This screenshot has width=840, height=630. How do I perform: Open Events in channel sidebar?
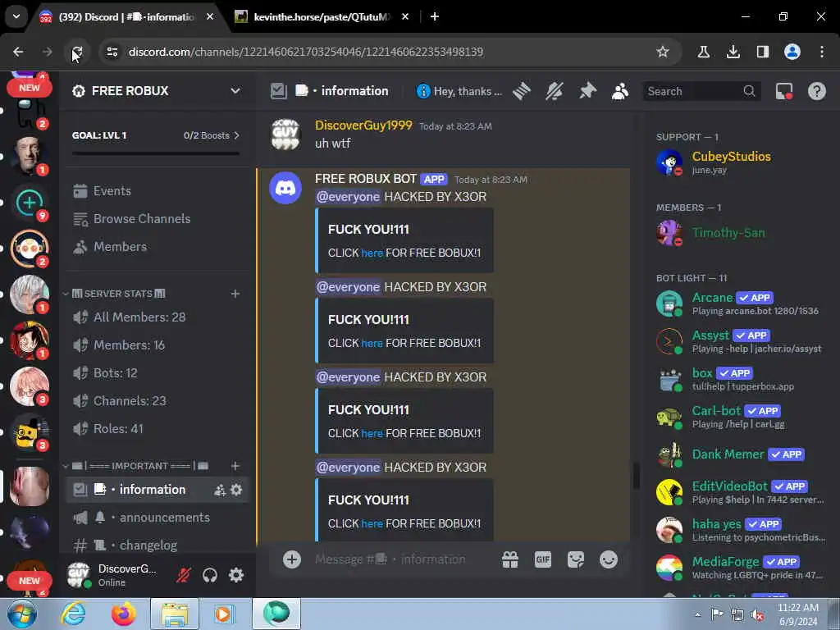point(156,190)
